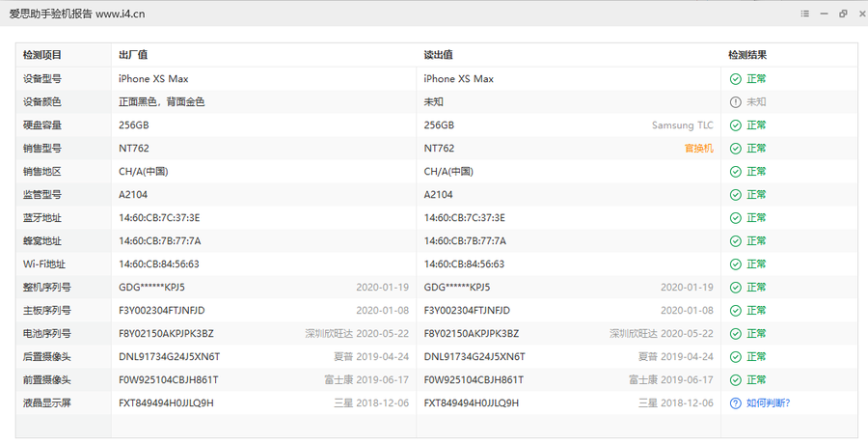Click green check icon in 设备型号 row
The image size is (868, 444).
[x=735, y=79]
